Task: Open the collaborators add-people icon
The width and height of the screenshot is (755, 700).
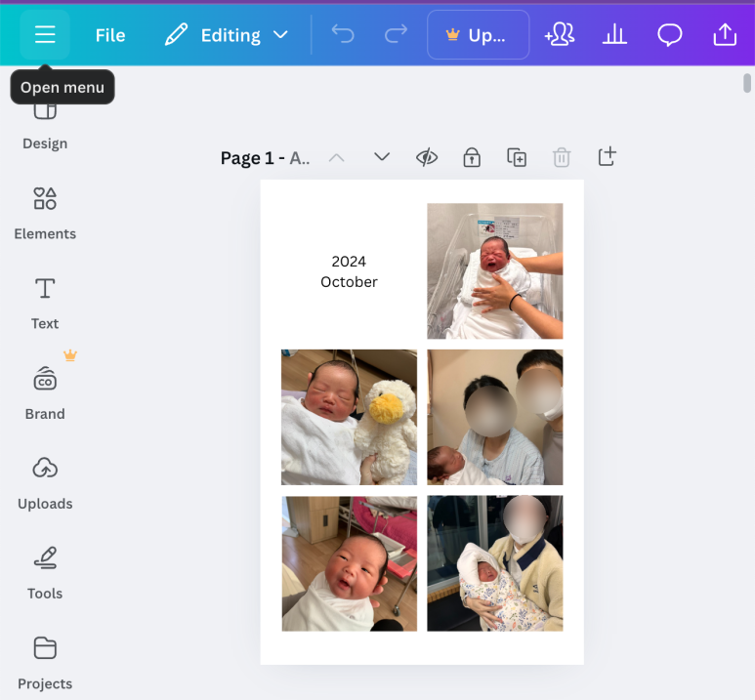Action: (x=560, y=35)
